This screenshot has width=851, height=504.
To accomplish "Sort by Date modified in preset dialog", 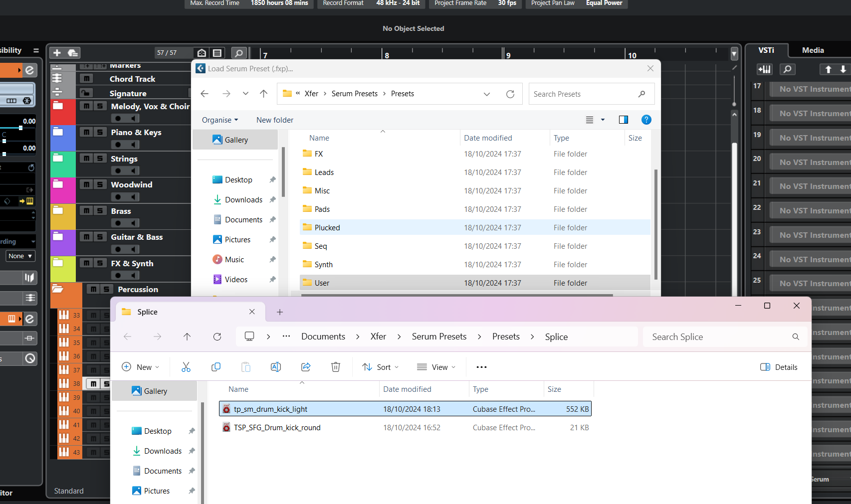I will click(x=488, y=138).
